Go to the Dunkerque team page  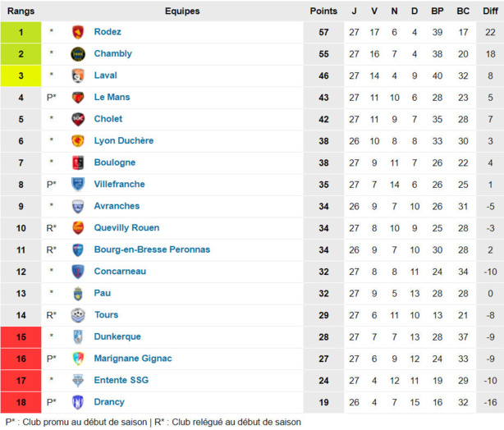point(117,336)
